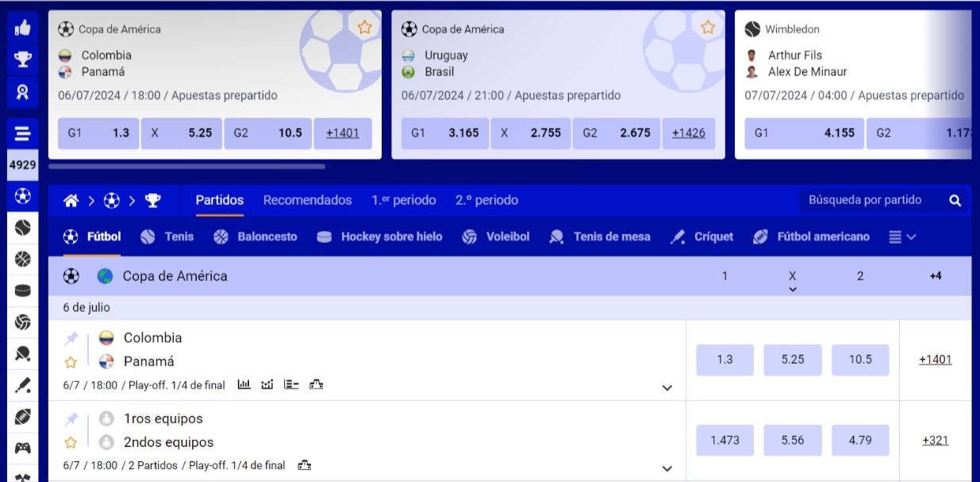Select Tenis in the sports bar

click(x=167, y=237)
